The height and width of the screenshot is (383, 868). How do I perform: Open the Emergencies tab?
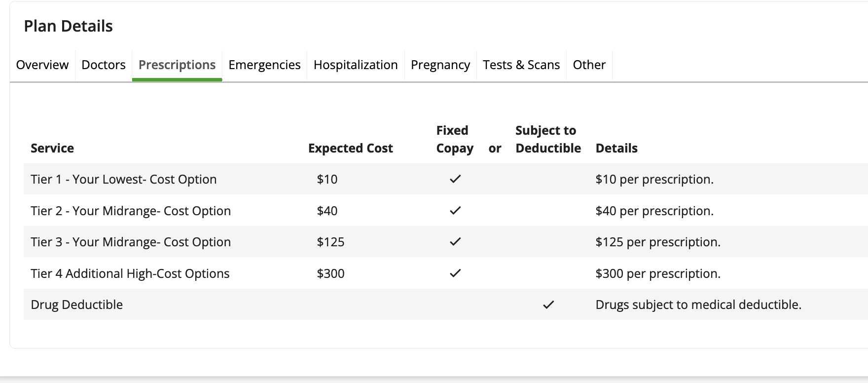[264, 65]
